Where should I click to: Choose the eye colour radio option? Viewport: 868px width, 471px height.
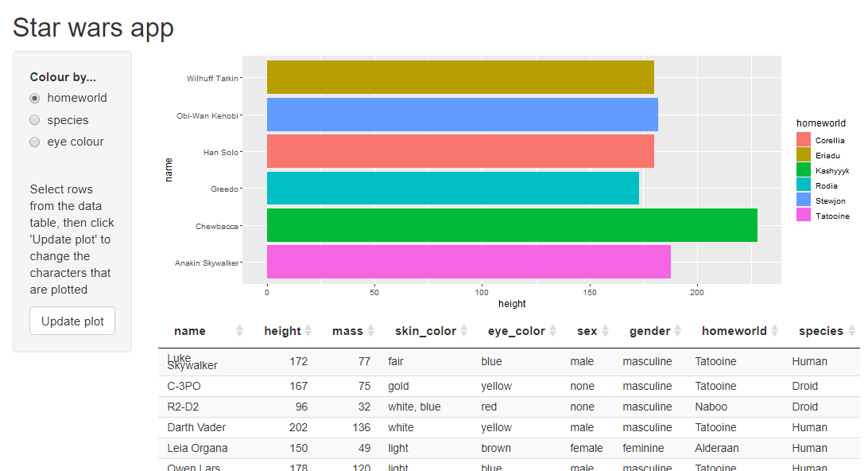(x=35, y=142)
